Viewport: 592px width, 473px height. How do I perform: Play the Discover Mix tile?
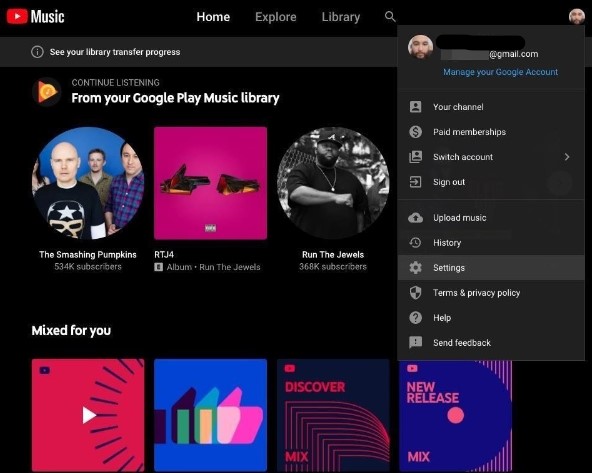pyautogui.click(x=333, y=415)
